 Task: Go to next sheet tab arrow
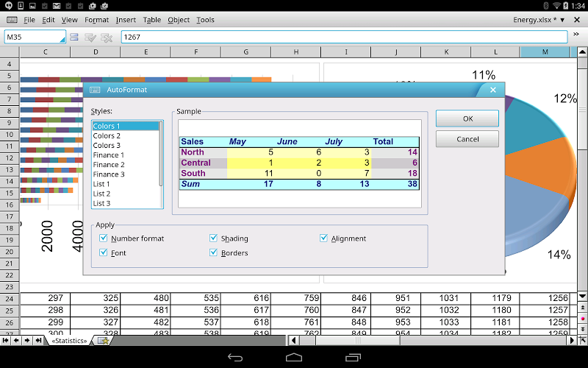[27, 341]
